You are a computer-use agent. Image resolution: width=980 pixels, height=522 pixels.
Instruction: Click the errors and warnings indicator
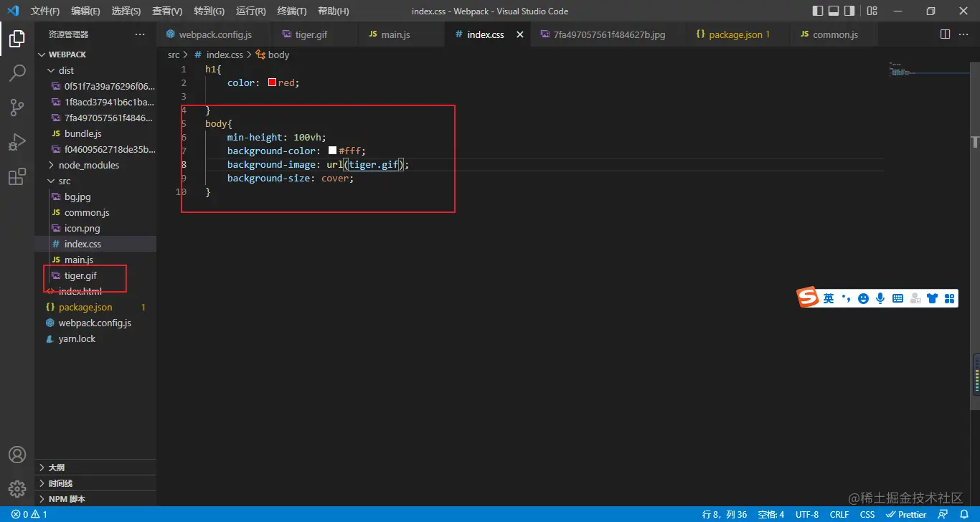coord(29,514)
